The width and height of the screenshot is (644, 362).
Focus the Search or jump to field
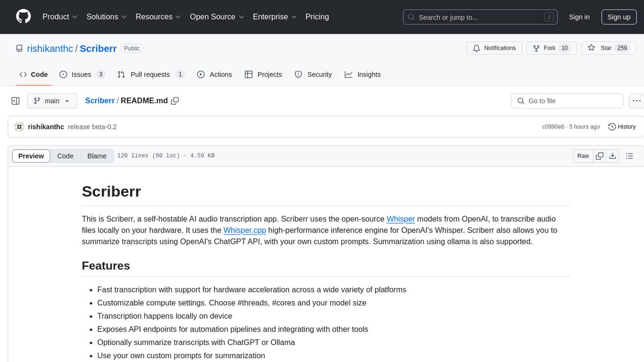479,17
